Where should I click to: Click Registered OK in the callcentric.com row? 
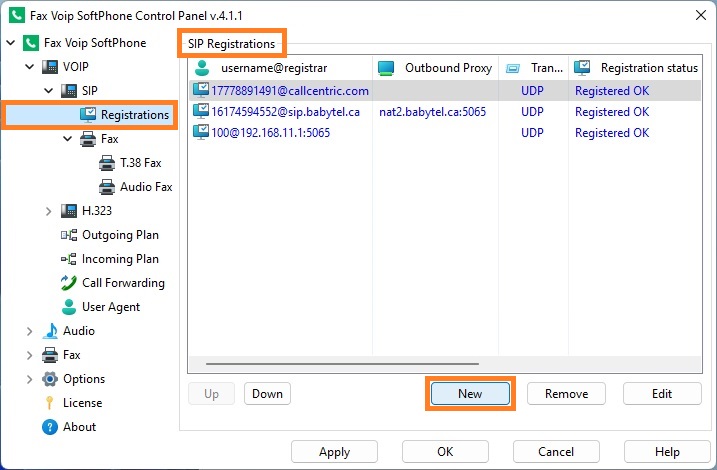[612, 91]
